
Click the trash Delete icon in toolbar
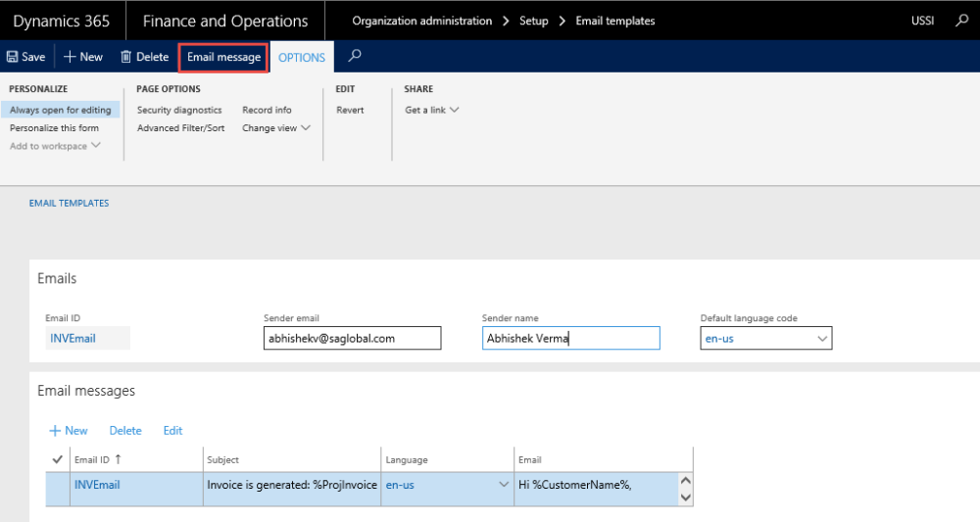coord(125,57)
